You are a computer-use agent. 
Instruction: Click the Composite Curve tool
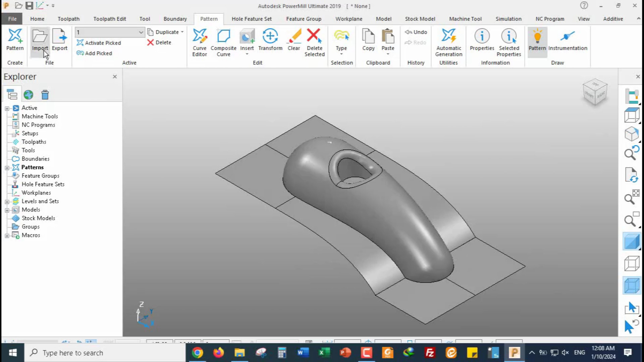pos(223,42)
